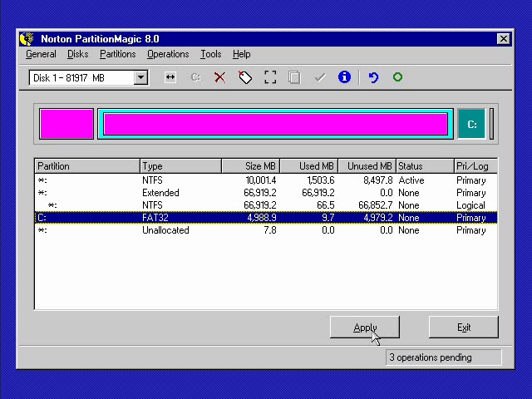The image size is (532, 399).
Task: Click the Unused MB column header
Action: (x=367, y=166)
